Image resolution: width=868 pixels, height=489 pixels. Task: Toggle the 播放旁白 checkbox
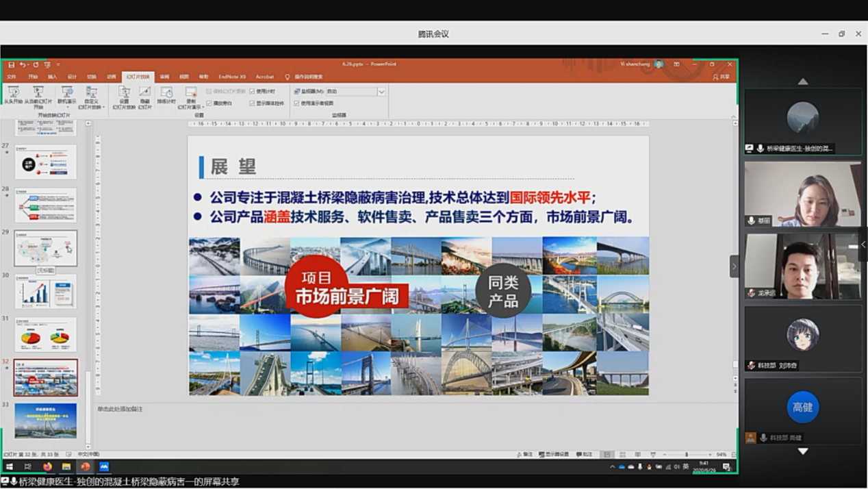(209, 103)
